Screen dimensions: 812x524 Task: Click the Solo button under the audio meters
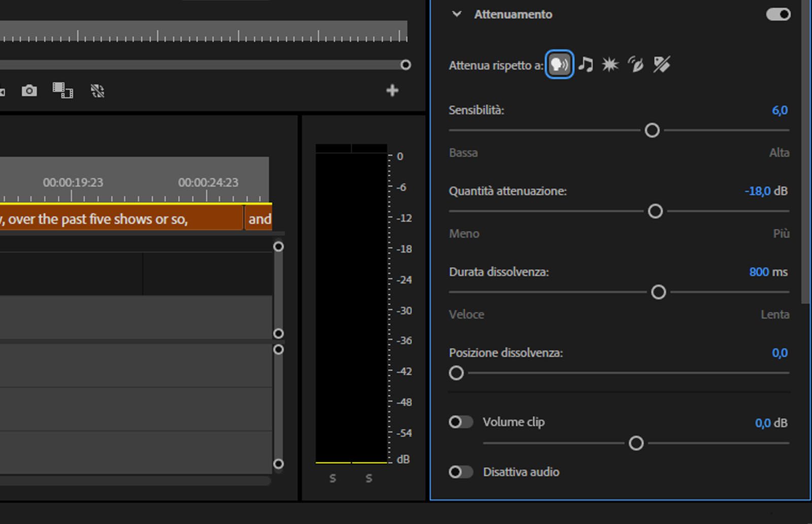332,477
